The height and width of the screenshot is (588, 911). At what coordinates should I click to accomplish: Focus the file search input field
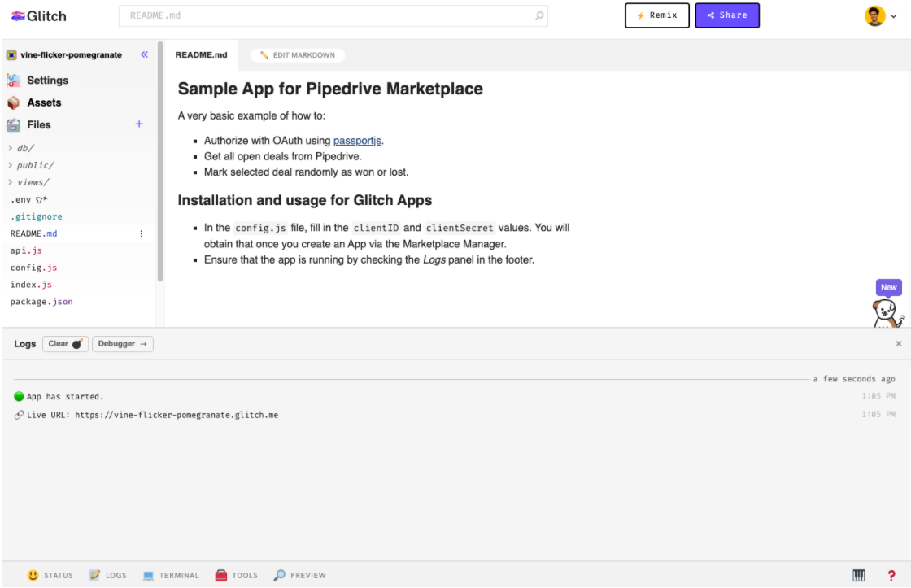(x=333, y=15)
